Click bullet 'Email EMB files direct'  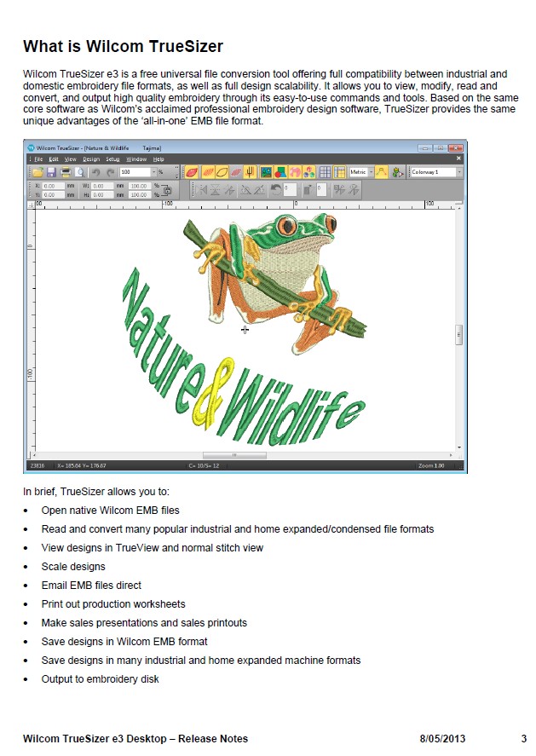tap(91, 586)
